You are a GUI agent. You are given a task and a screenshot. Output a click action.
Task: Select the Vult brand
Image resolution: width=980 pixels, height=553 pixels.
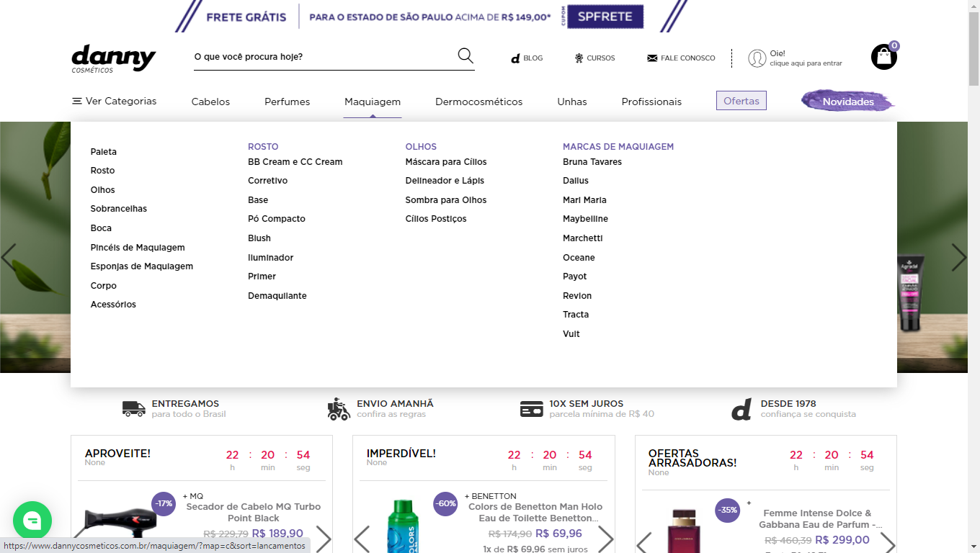571,334
